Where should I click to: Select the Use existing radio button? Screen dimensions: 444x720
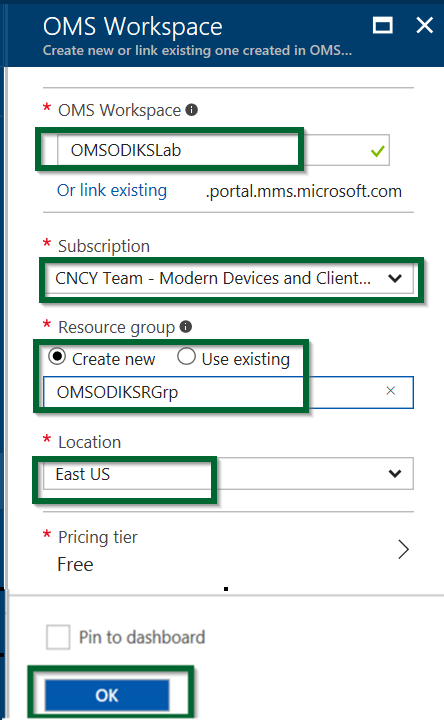pyautogui.click(x=186, y=356)
